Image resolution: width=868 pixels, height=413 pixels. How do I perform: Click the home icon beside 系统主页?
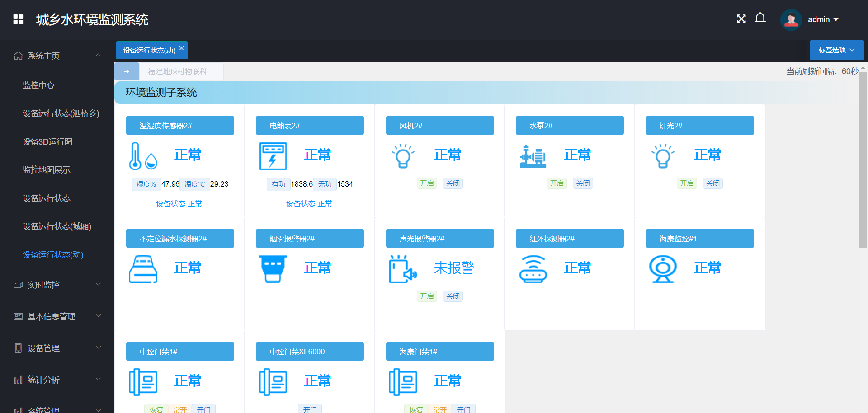click(x=18, y=56)
